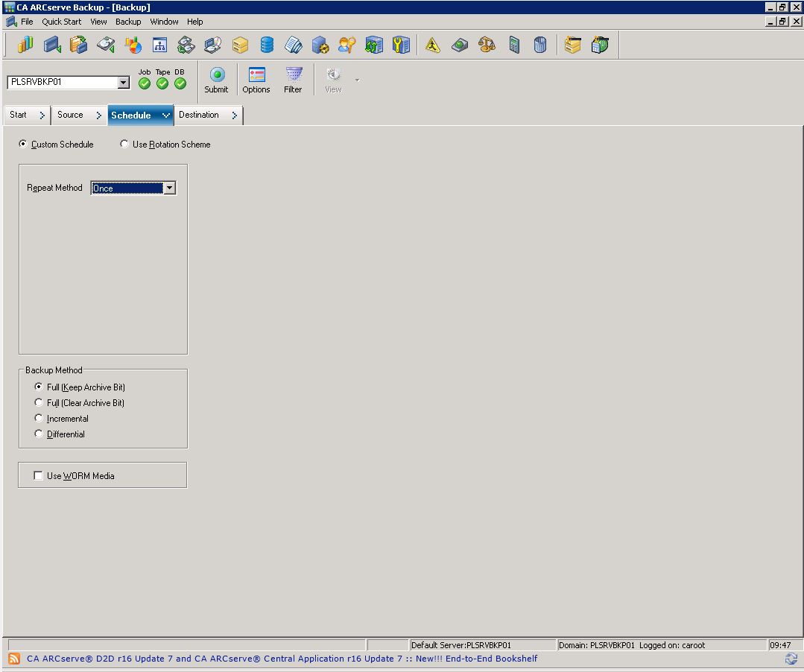
Task: Open the Options toolbar icon
Action: pos(256,75)
